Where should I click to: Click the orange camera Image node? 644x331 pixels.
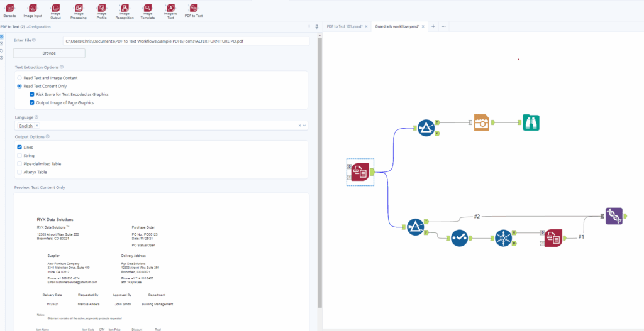[x=481, y=123]
